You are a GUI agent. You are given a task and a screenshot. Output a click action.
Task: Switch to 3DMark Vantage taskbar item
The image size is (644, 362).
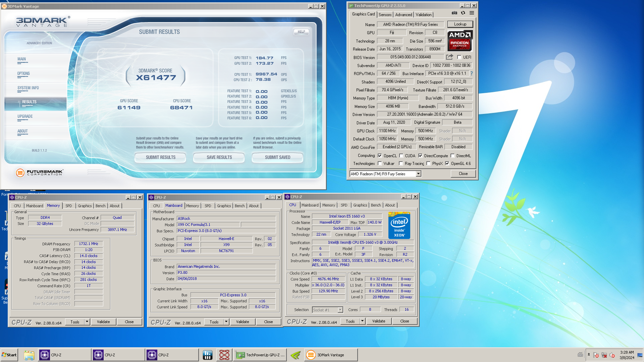pyautogui.click(x=330, y=355)
